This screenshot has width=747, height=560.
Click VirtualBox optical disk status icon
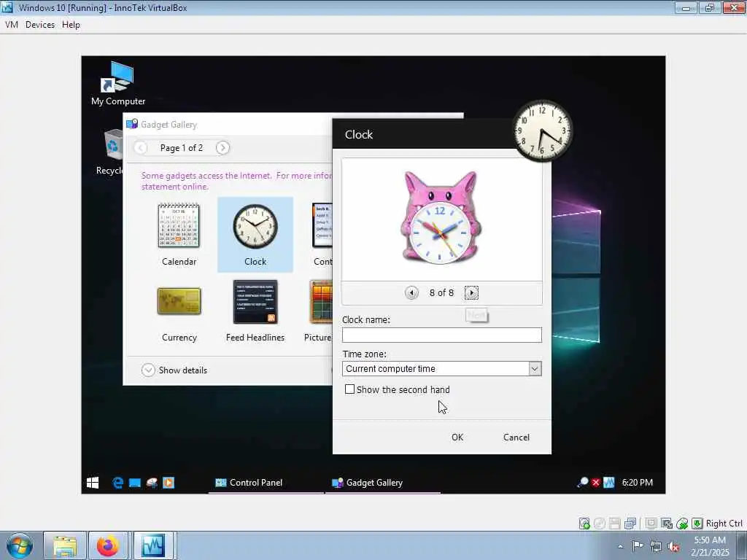(600, 524)
